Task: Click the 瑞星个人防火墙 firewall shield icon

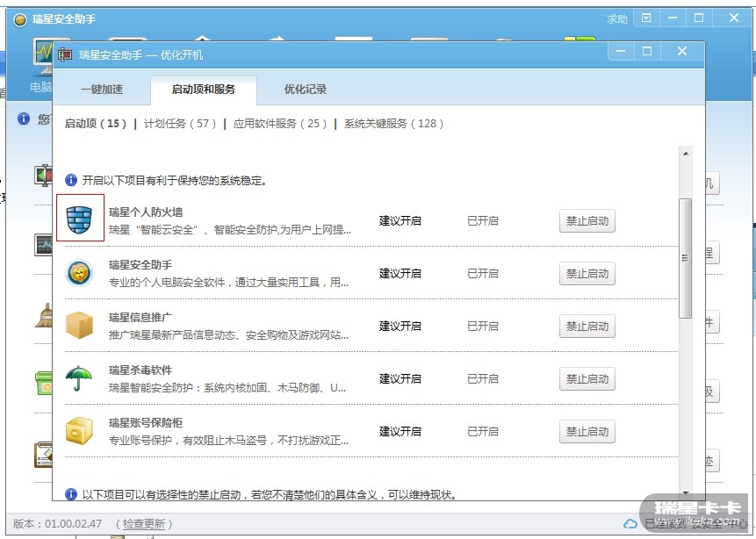Action: tap(80, 219)
